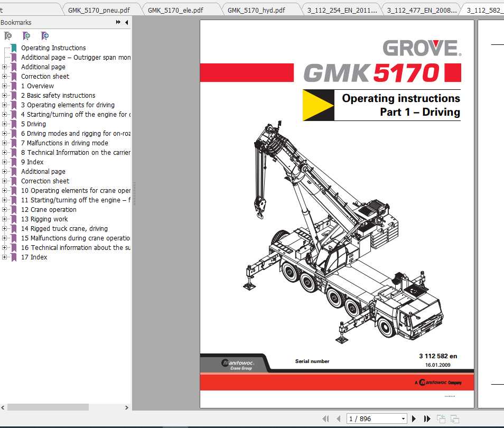Open the page number dropdown arrow

coord(403,418)
